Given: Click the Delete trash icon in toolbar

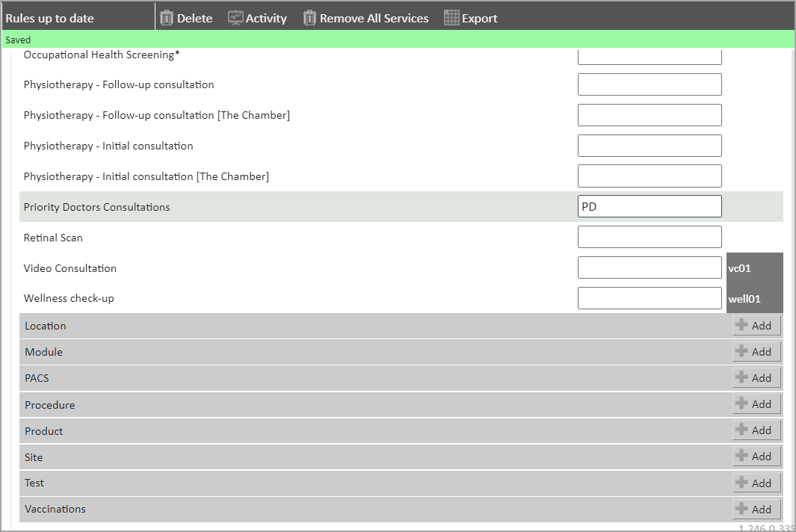Looking at the screenshot, I should (167, 18).
